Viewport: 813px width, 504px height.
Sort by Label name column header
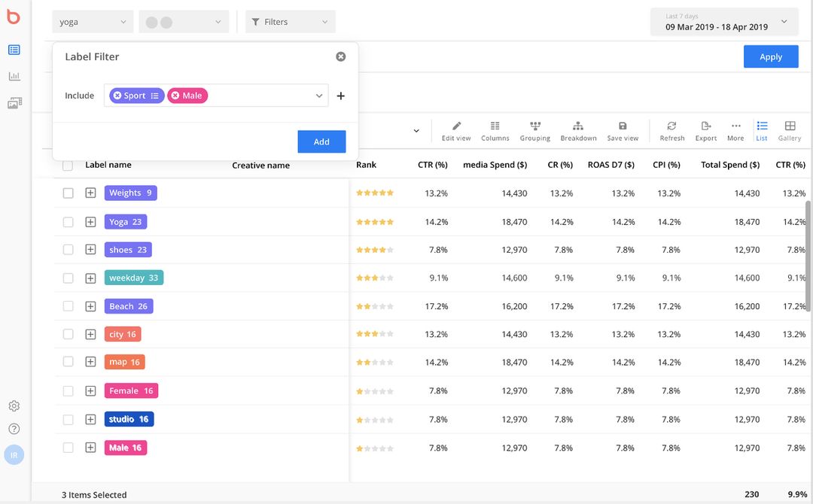108,165
